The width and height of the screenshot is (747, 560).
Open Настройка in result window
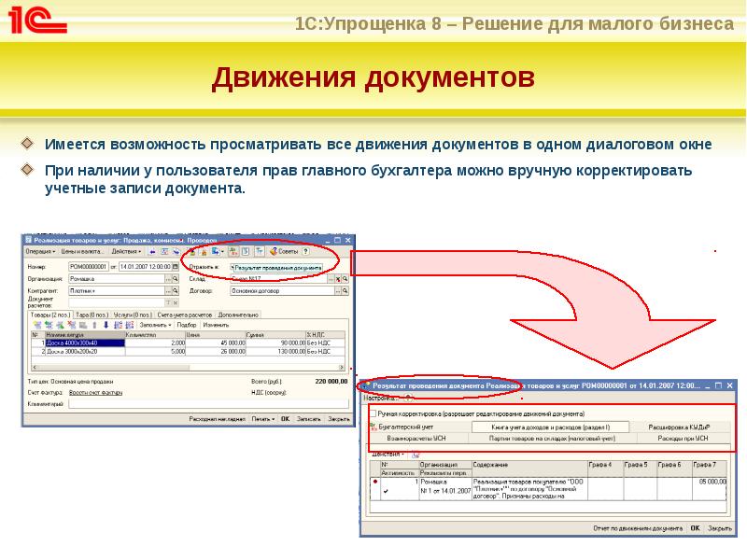click(380, 399)
